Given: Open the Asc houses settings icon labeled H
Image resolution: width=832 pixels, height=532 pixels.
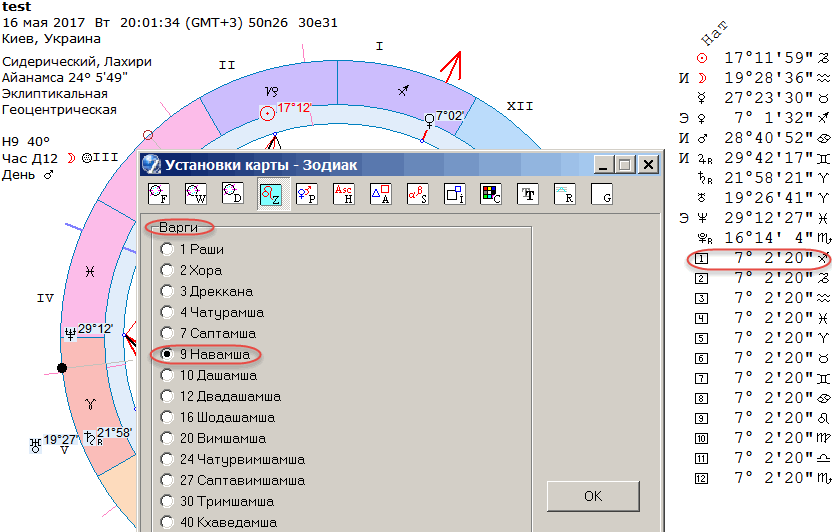Looking at the screenshot, I should [x=343, y=194].
